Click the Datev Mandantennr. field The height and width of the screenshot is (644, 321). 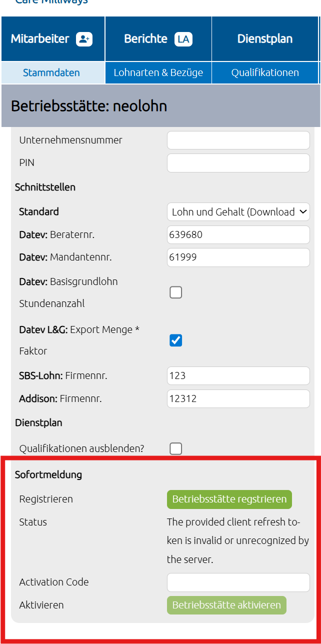(x=238, y=257)
